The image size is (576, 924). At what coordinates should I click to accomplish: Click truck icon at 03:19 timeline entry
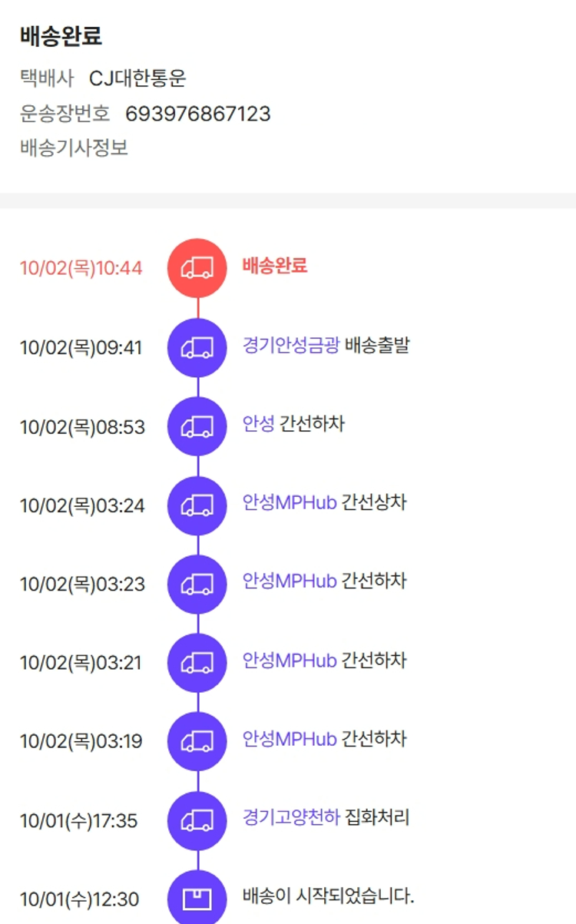point(197,741)
